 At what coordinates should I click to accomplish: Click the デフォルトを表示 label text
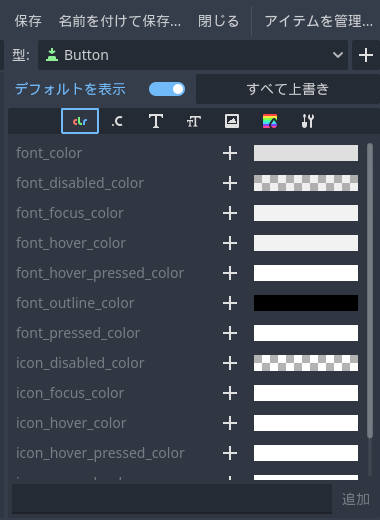70,89
